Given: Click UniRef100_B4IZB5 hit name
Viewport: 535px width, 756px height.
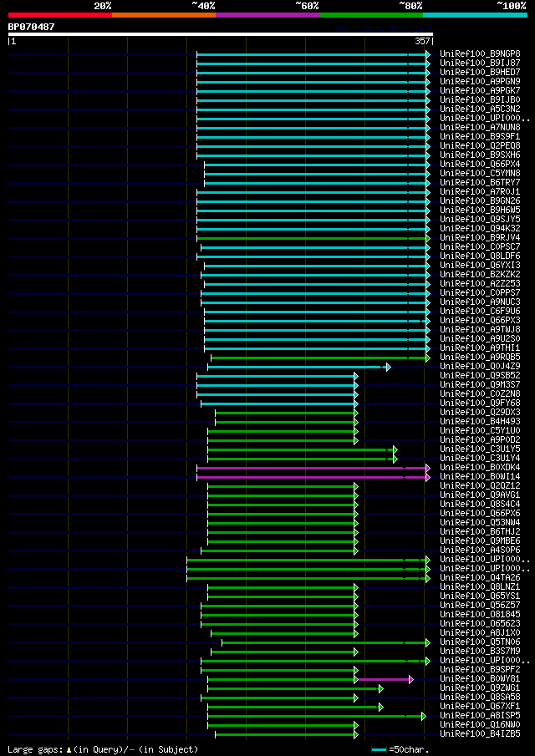Looking at the screenshot, I should [x=480, y=734].
